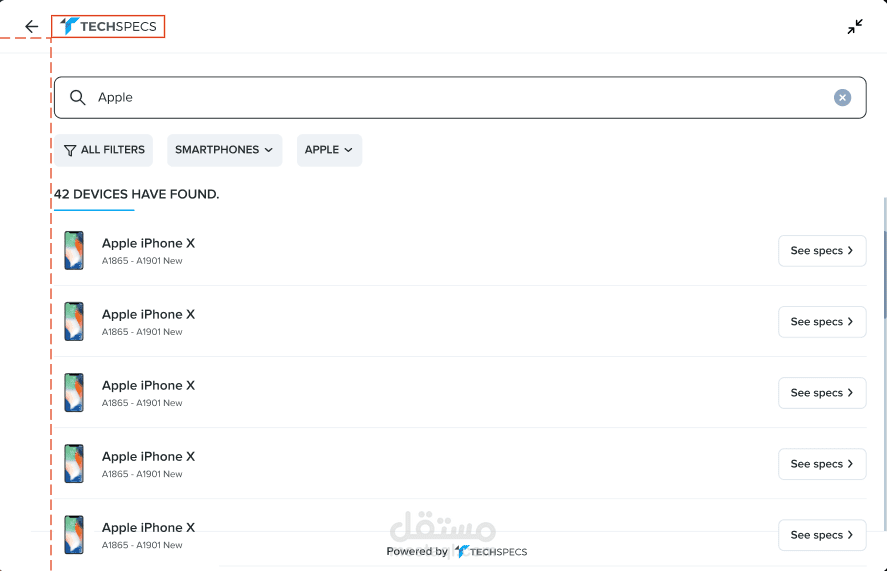The height and width of the screenshot is (571, 887).
Task: Open the TechSpecs logo in header
Action: coord(108,27)
